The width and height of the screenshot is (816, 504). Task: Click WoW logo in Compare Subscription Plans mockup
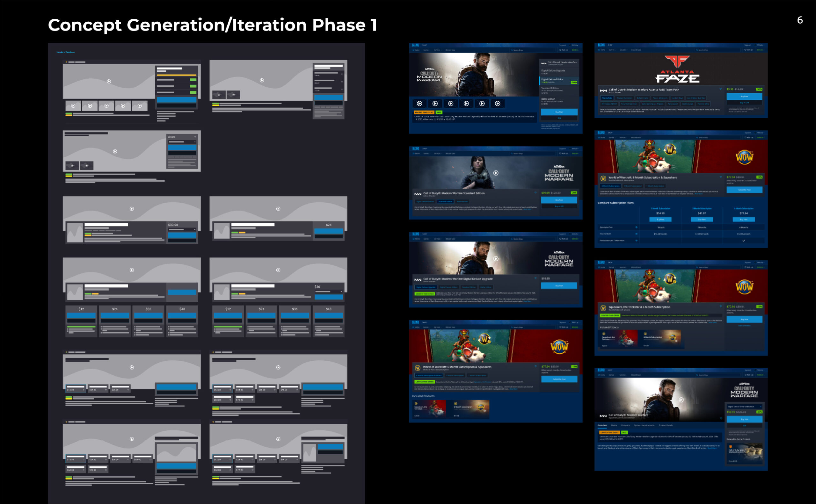(745, 157)
